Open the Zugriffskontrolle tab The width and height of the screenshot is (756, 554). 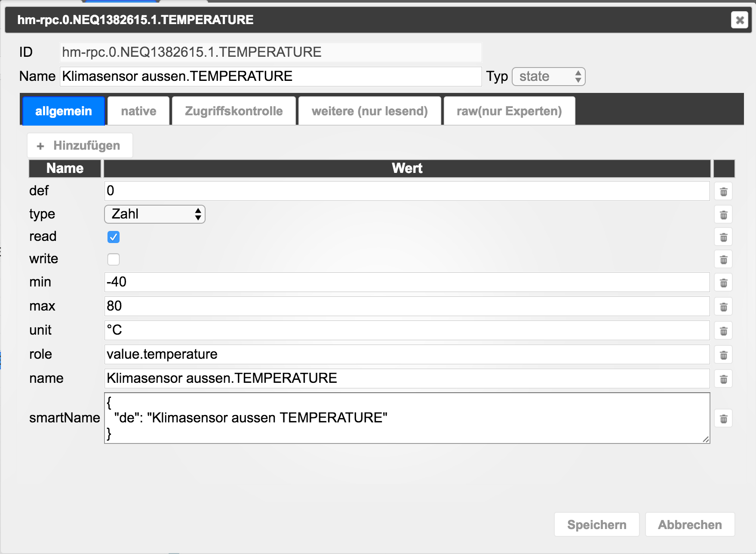(x=234, y=111)
